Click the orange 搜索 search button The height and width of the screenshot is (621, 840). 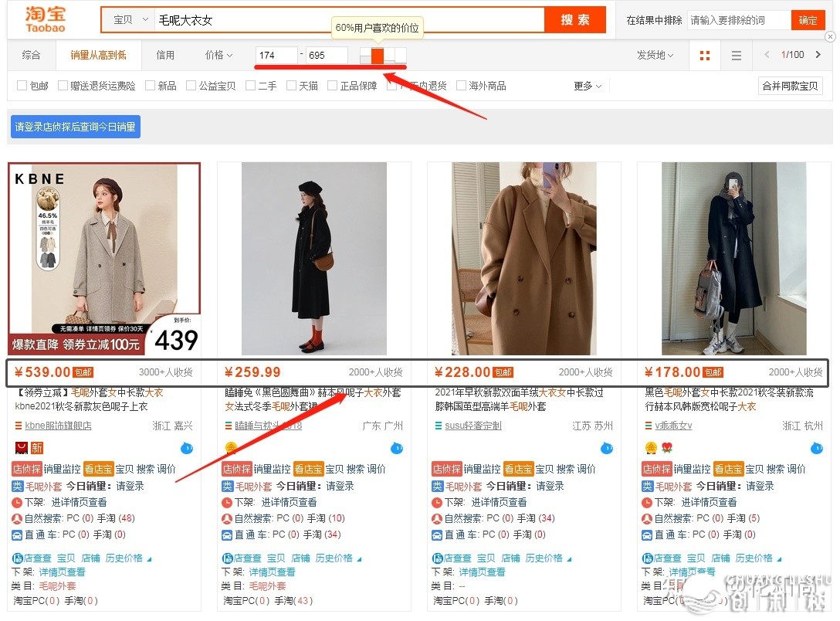[x=575, y=19]
